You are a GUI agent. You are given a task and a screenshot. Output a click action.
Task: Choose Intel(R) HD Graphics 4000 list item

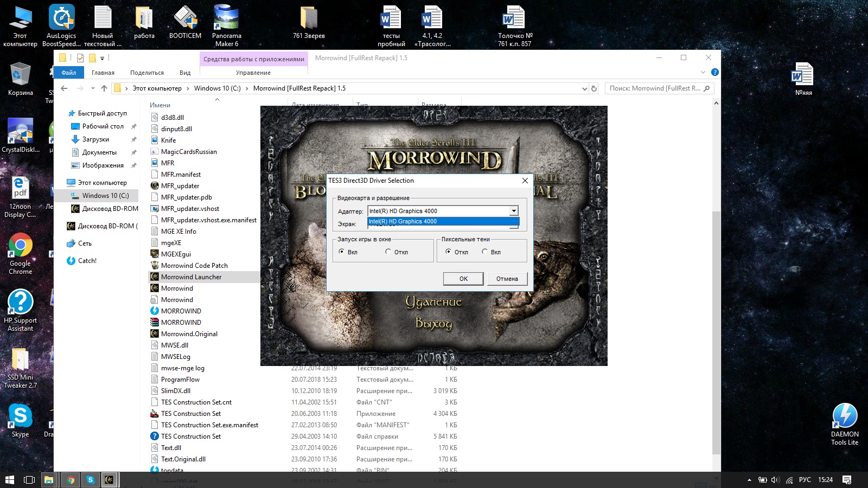coord(443,221)
